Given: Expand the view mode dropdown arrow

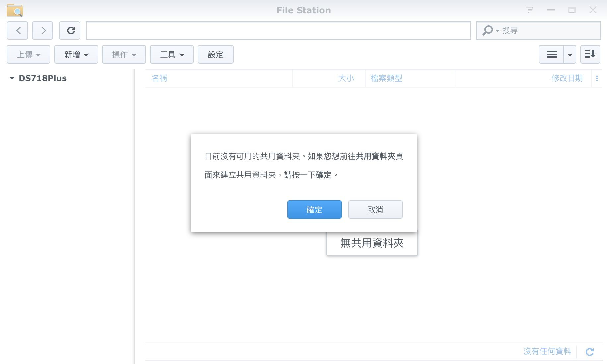Looking at the screenshot, I should 570,54.
